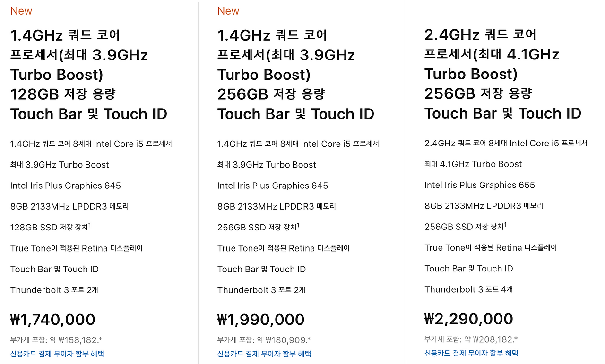
Task: Click the VAT text showing ₩158,182
Action: (x=56, y=340)
